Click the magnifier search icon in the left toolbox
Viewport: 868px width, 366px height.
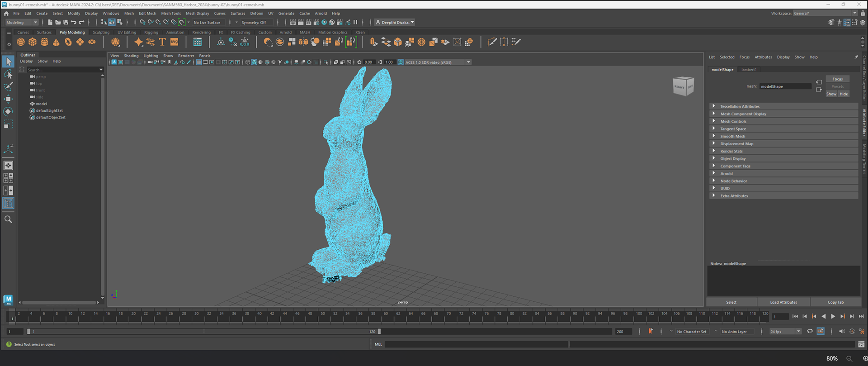[x=8, y=219]
